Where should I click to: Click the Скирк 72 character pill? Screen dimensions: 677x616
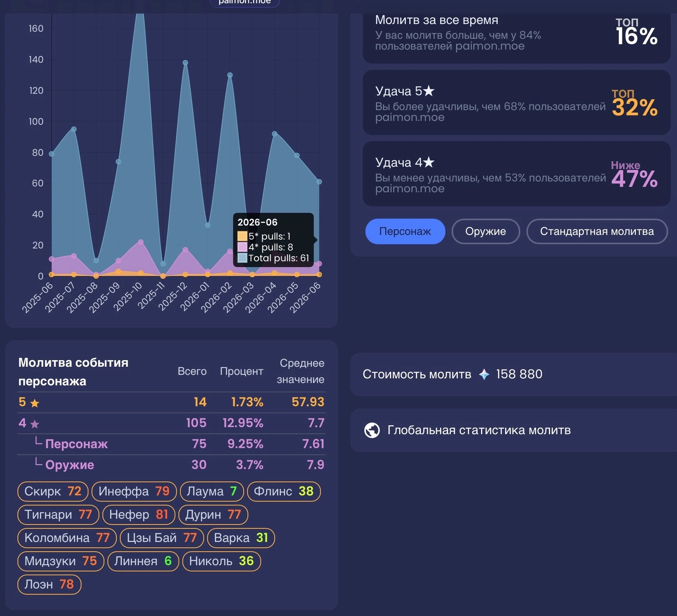[x=53, y=491]
